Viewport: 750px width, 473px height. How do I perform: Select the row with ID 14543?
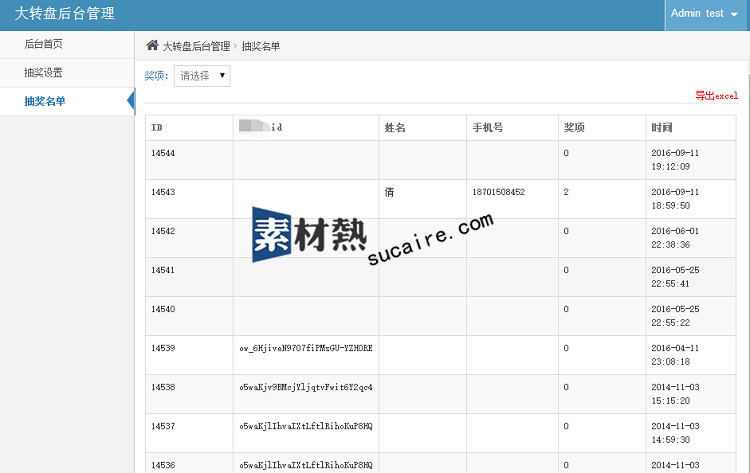coord(163,192)
